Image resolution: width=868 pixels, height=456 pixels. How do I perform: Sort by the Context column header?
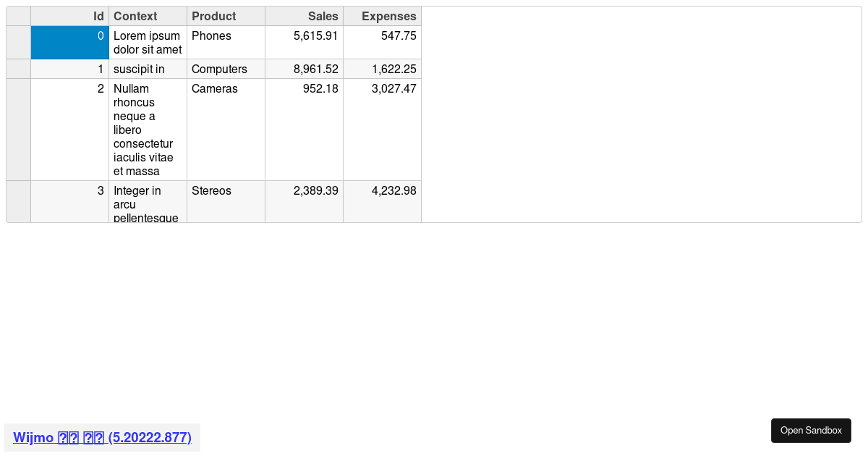(148, 16)
